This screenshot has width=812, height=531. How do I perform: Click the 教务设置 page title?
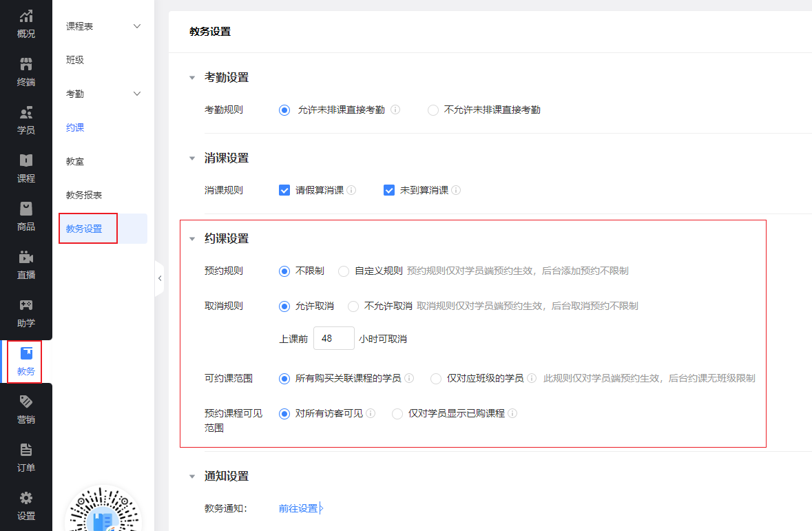pos(210,32)
